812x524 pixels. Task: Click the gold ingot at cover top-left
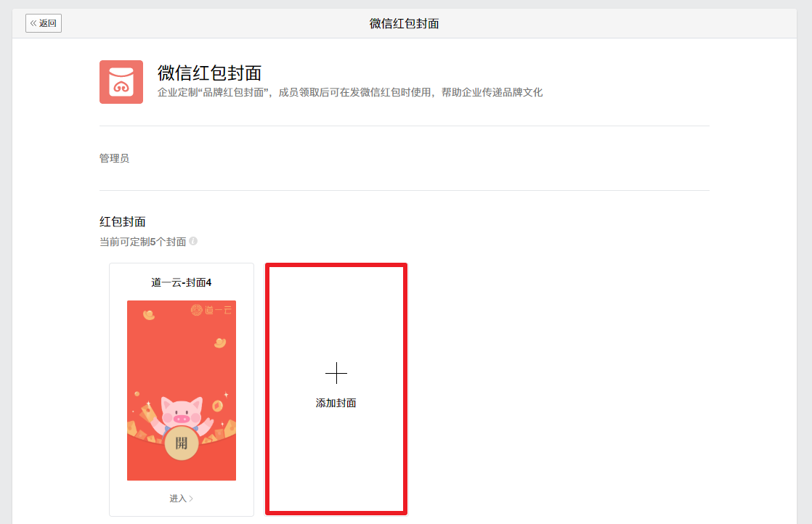click(x=149, y=314)
